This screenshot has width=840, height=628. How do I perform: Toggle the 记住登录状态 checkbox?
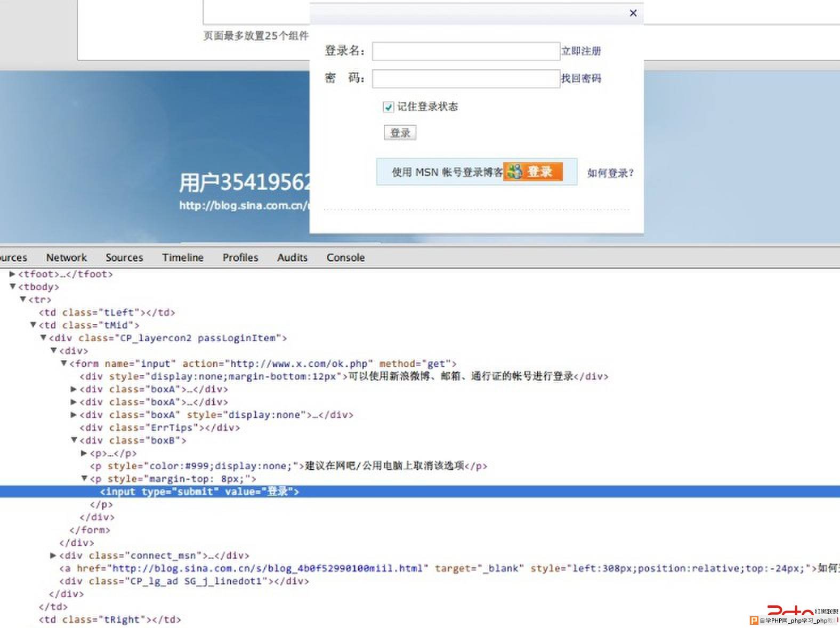[388, 107]
